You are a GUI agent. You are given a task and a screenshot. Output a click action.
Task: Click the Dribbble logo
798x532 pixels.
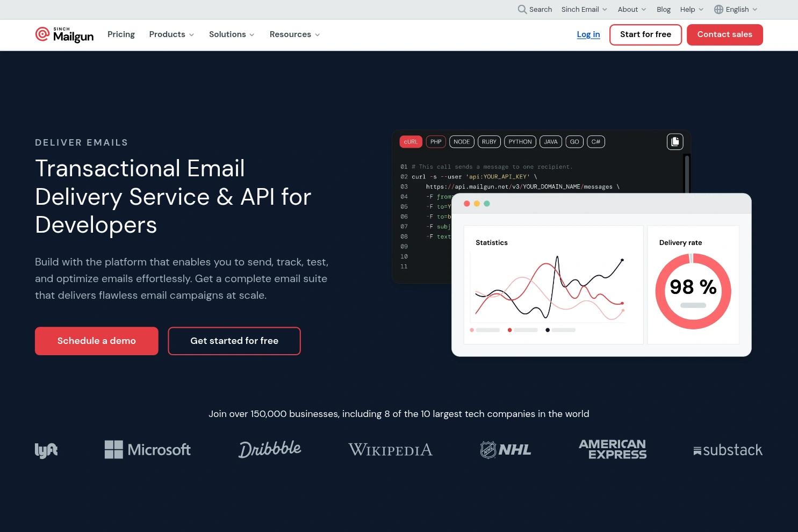tap(270, 449)
